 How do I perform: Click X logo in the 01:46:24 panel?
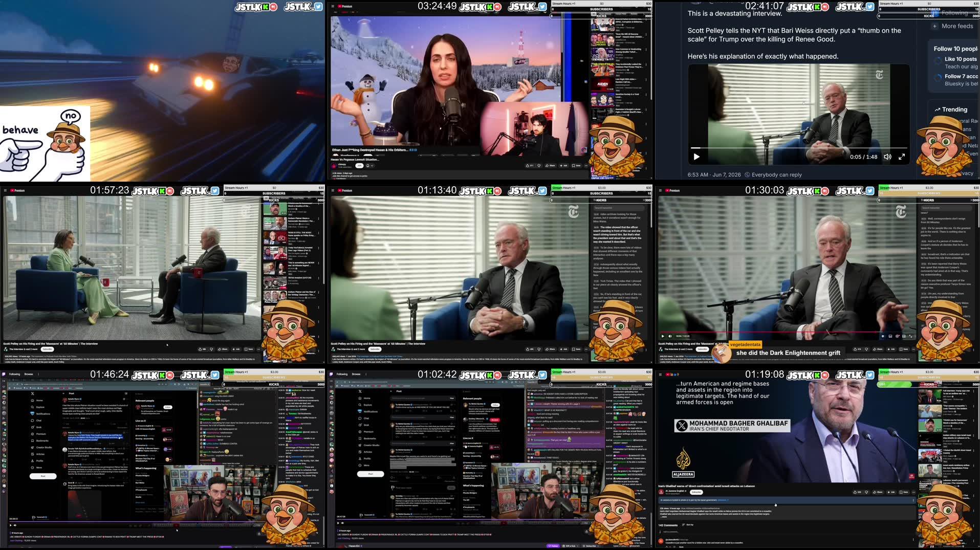pos(33,393)
